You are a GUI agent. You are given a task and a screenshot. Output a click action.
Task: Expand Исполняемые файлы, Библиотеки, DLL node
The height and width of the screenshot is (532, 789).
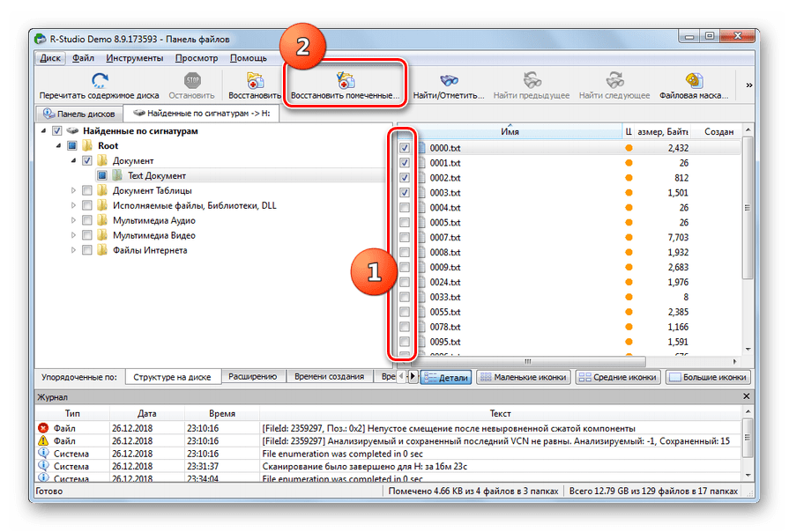(x=73, y=205)
